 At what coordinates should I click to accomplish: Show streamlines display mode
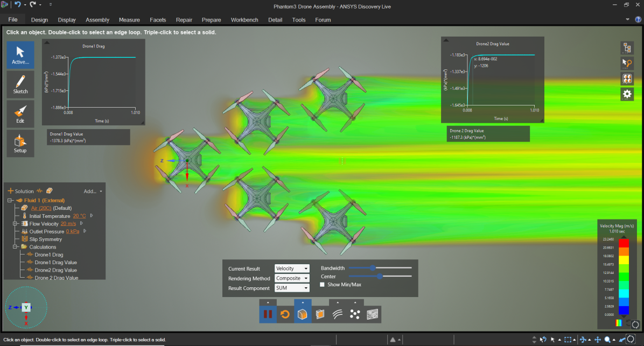(338, 314)
